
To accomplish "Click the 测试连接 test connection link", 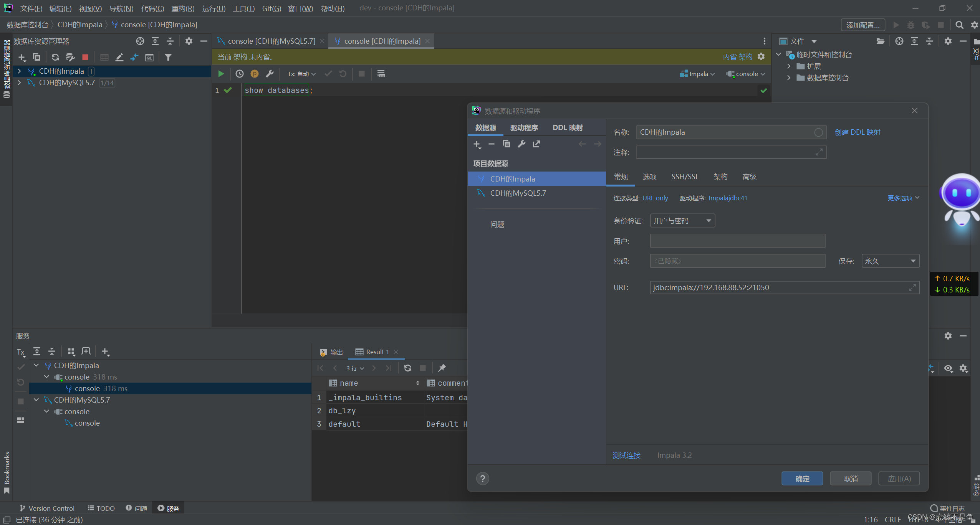I will point(626,455).
